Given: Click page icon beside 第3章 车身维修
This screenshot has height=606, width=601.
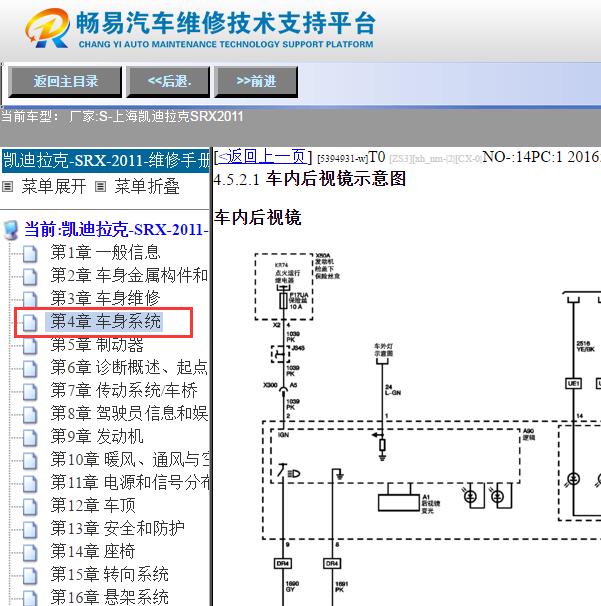Looking at the screenshot, I should coord(30,300).
